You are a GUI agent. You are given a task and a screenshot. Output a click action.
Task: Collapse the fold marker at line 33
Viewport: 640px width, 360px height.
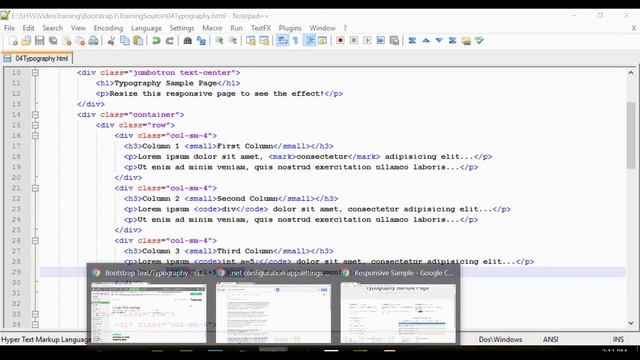(36, 314)
